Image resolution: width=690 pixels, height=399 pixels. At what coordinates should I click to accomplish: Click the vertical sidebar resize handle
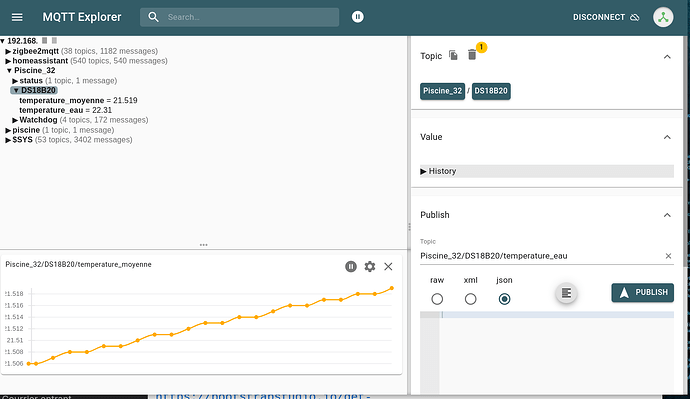point(409,227)
